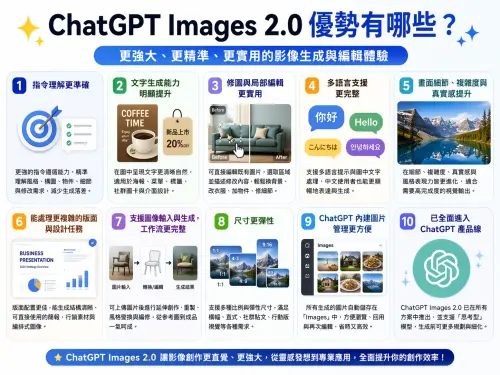Click the yellow こんにちは speech bubble

pos(323,147)
